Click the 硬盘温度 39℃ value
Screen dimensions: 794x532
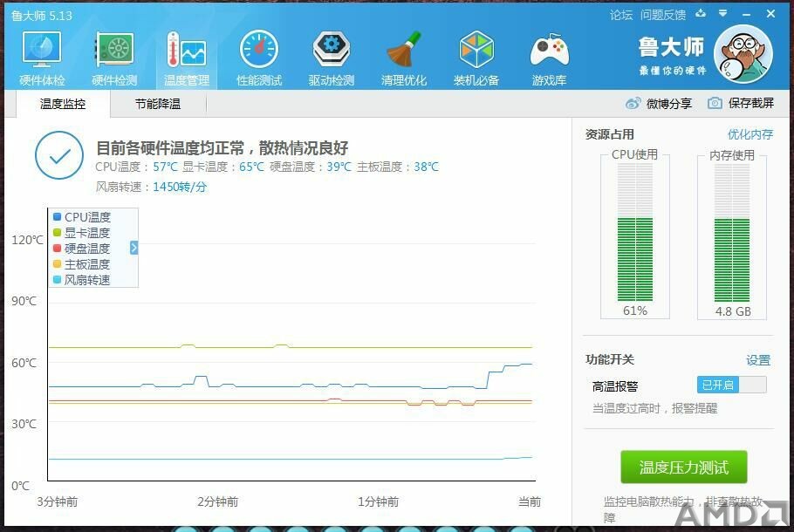(339, 167)
